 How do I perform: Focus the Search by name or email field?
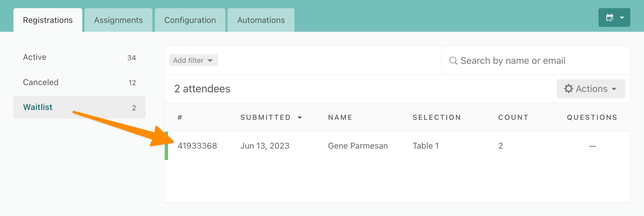tap(536, 61)
